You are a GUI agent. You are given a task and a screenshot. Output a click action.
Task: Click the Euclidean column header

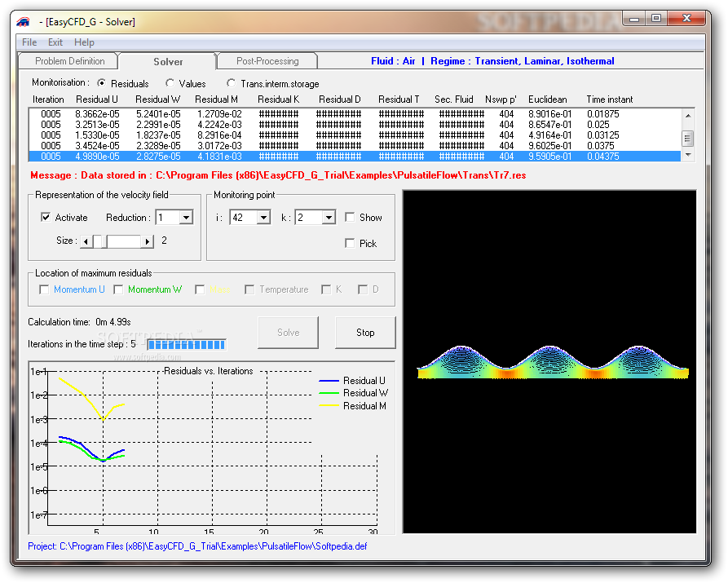click(547, 99)
